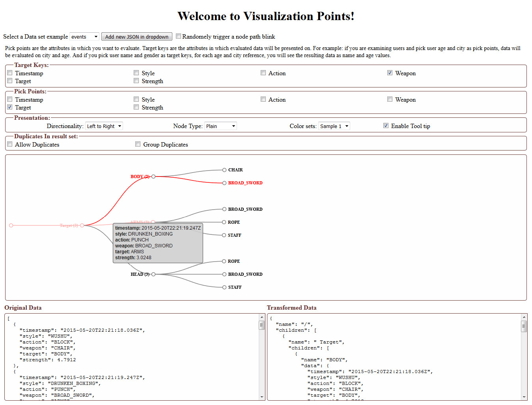Viewport: 532px width, 405px height.
Task: Check Style under Pick Points
Action: [136, 99]
